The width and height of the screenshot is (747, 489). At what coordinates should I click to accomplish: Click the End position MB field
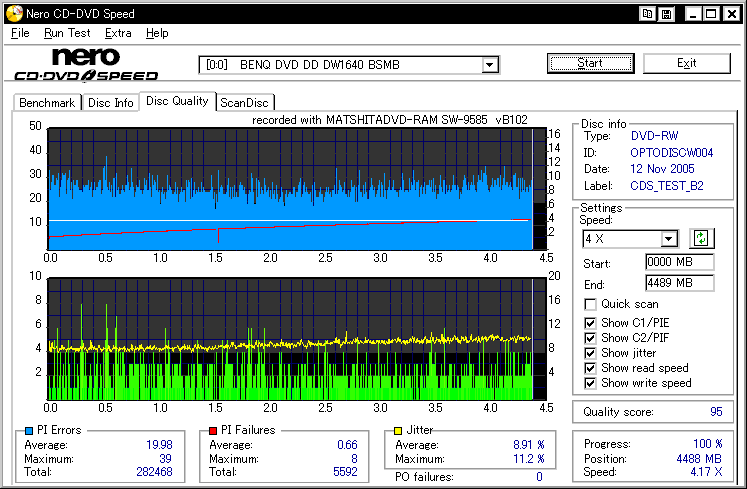point(679,283)
